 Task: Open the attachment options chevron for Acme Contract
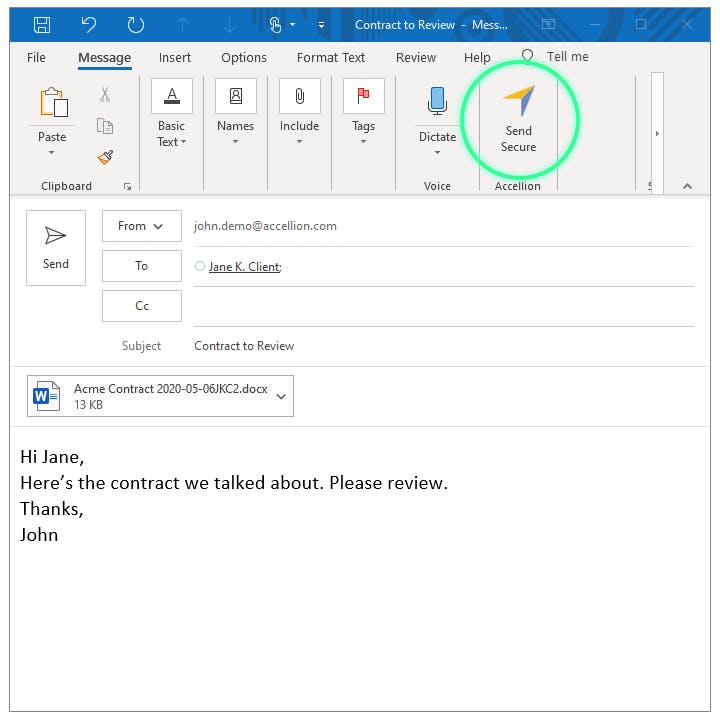[281, 396]
